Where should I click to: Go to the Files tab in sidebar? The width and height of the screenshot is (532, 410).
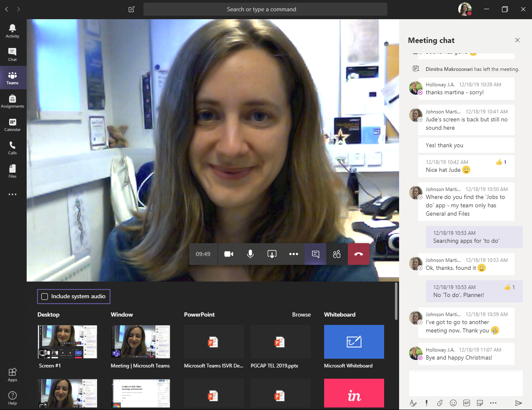(12, 171)
